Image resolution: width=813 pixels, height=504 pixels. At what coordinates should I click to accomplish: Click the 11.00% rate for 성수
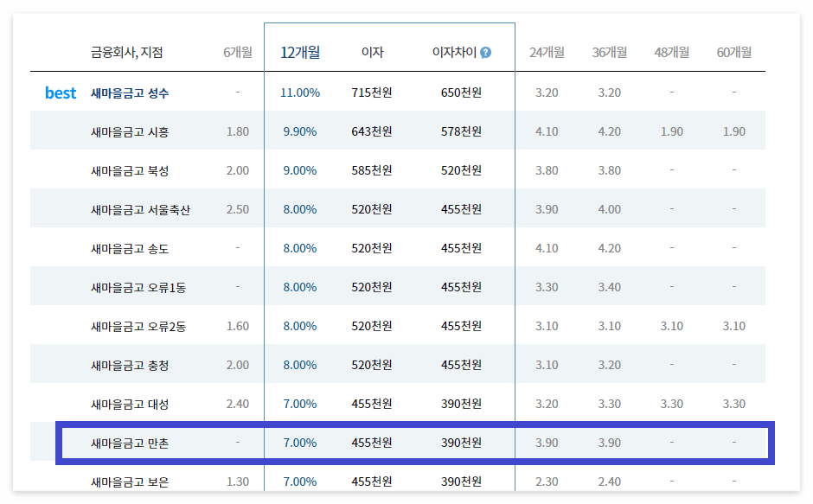[x=300, y=93]
